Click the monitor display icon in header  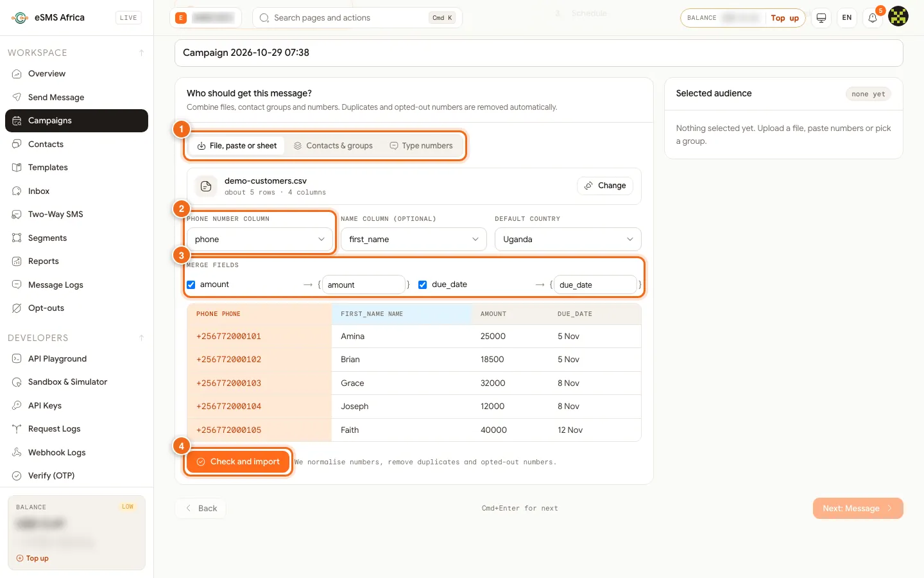pyautogui.click(x=821, y=18)
